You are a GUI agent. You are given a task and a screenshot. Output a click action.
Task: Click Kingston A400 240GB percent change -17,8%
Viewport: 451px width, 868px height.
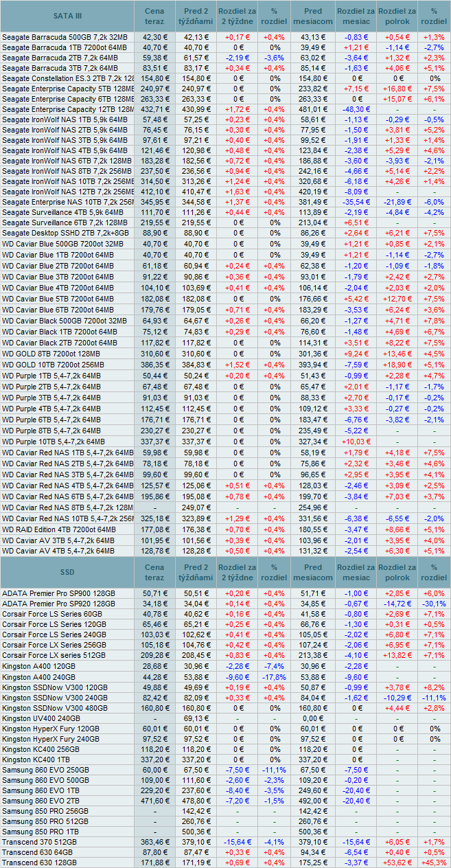(274, 678)
